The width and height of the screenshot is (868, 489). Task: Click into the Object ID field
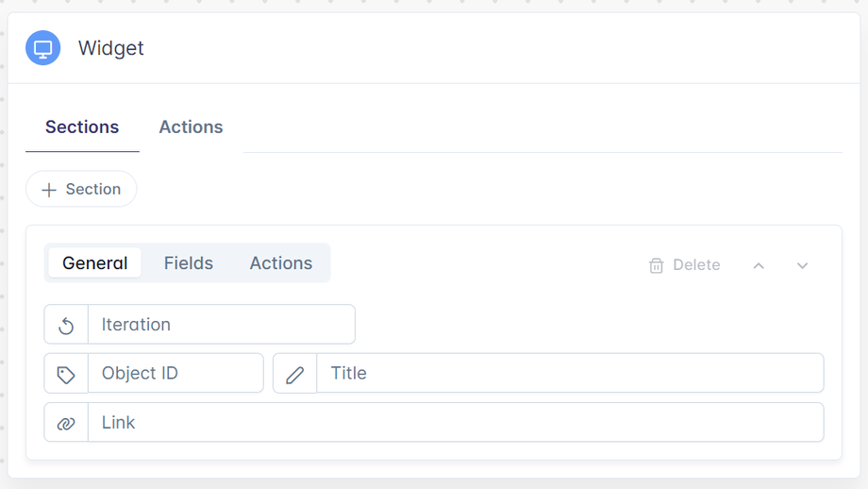(175, 374)
